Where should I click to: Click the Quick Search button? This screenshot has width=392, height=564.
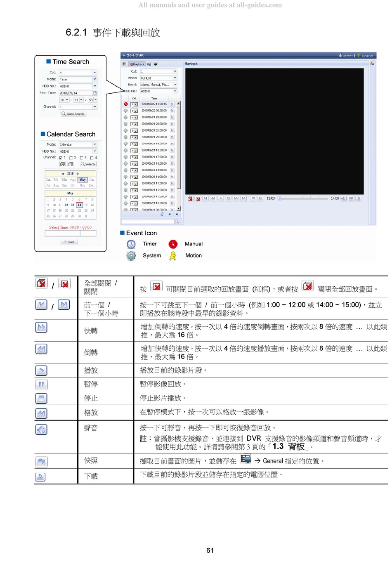tap(73, 114)
